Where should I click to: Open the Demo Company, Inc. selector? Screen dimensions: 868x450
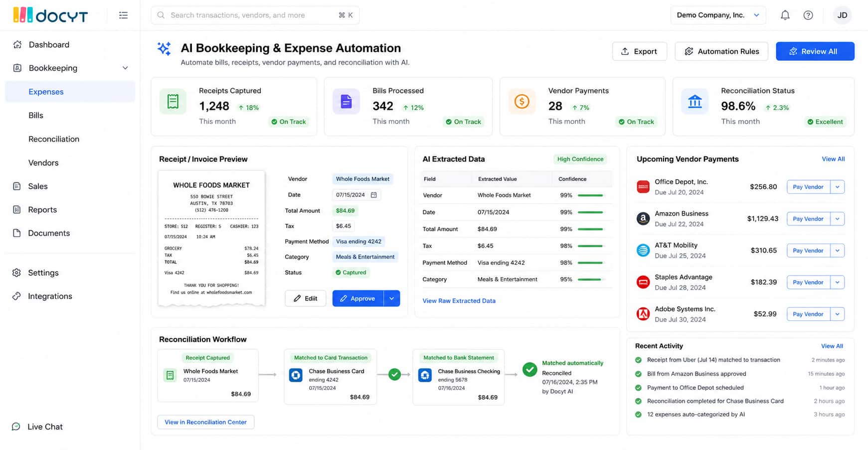pyautogui.click(x=718, y=15)
